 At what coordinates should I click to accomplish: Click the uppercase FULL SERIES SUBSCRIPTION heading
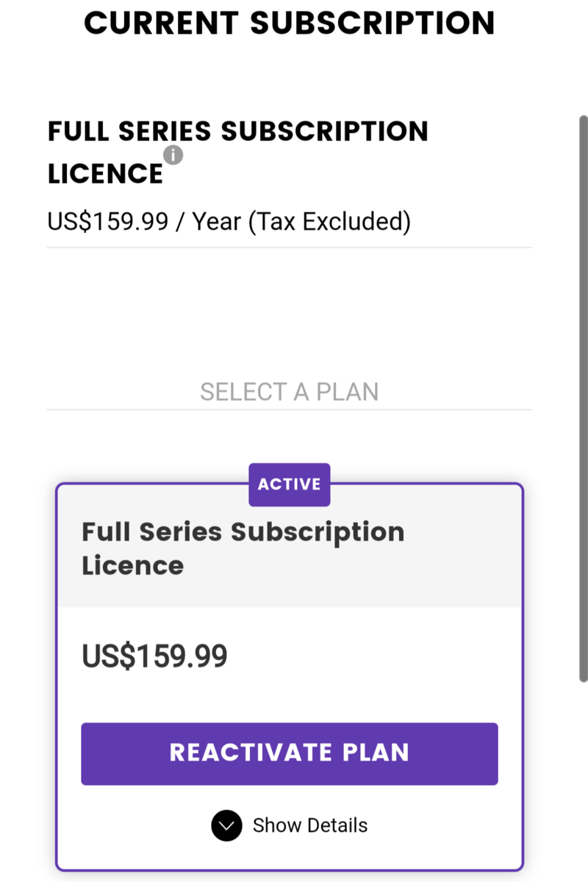click(237, 132)
